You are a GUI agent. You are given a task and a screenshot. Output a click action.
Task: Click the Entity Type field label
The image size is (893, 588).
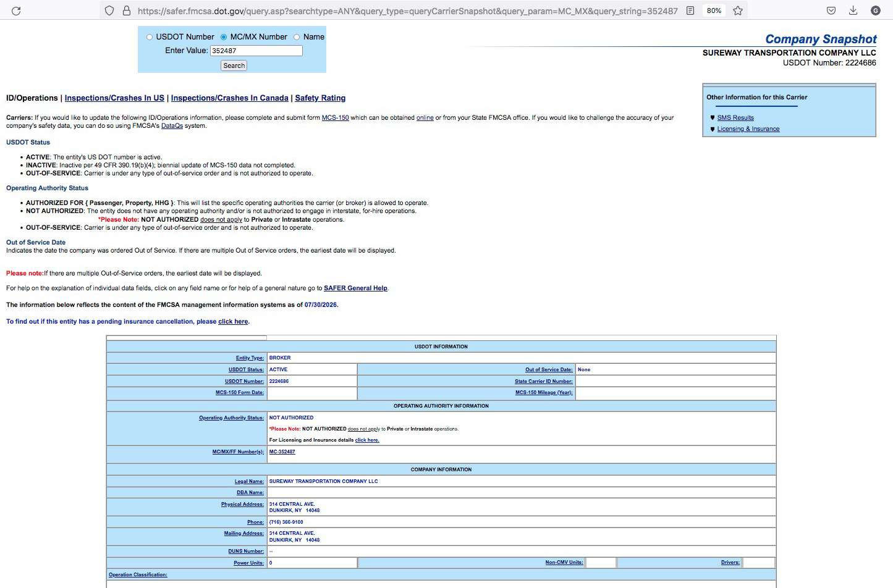(x=250, y=358)
